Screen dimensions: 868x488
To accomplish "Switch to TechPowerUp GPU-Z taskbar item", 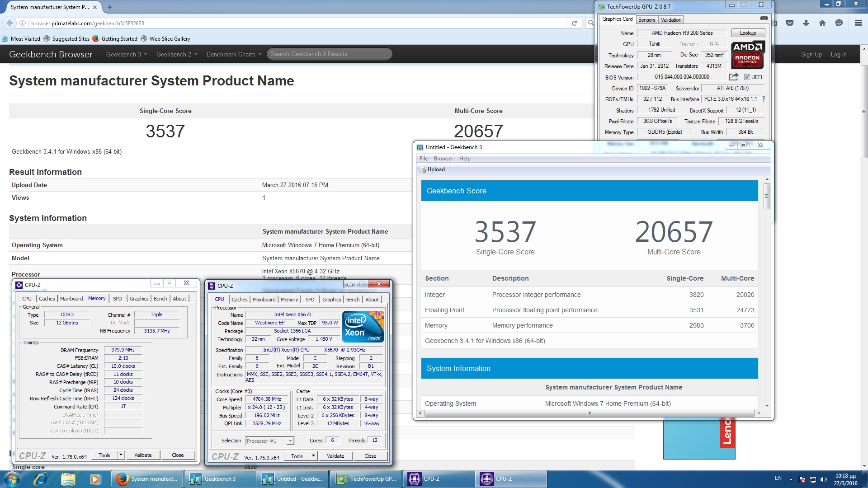I will coord(366,479).
